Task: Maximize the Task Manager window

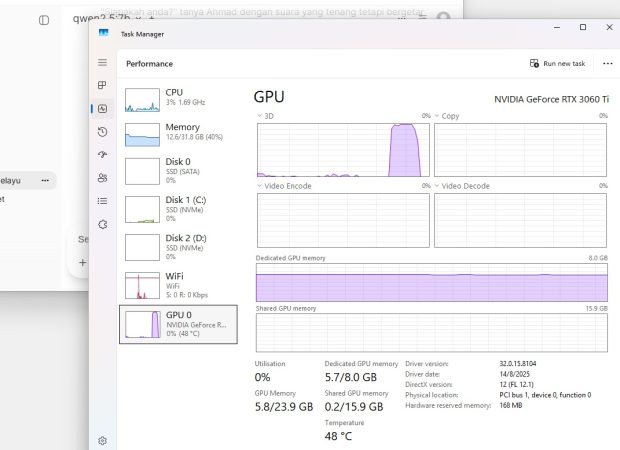Action: point(583,27)
